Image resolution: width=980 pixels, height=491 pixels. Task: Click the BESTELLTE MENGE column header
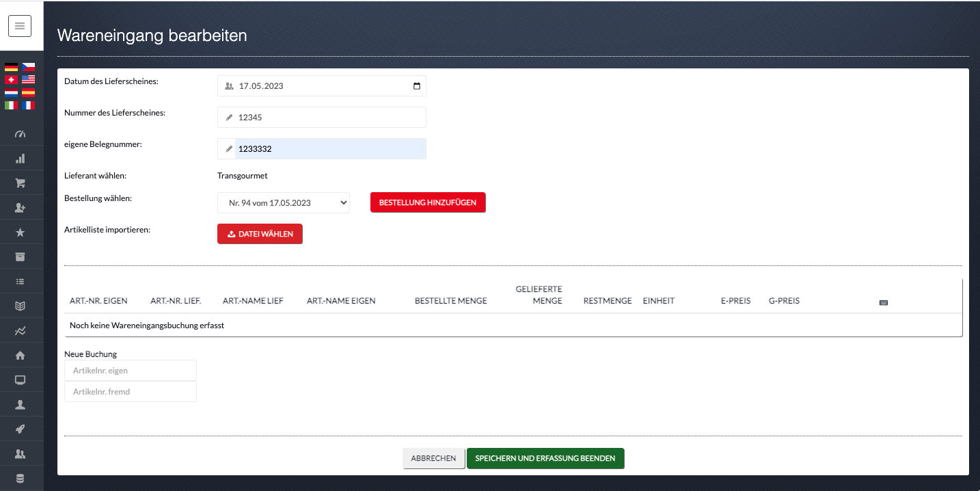click(x=451, y=301)
